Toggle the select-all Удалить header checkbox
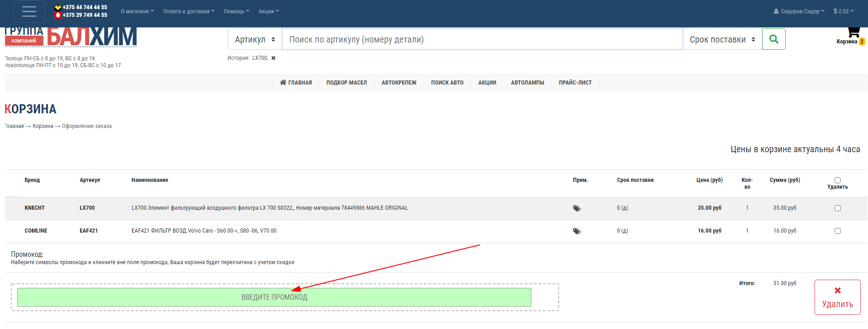 pos(837,180)
